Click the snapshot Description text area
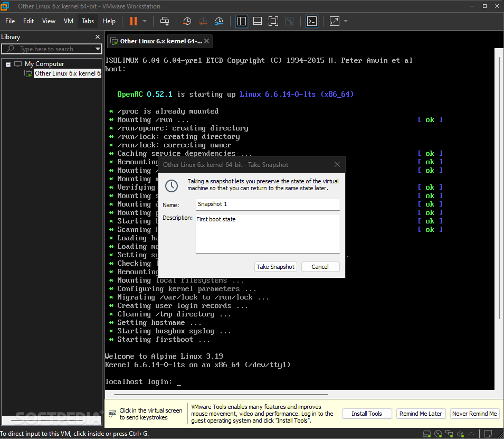504x439 pixels. click(x=268, y=234)
